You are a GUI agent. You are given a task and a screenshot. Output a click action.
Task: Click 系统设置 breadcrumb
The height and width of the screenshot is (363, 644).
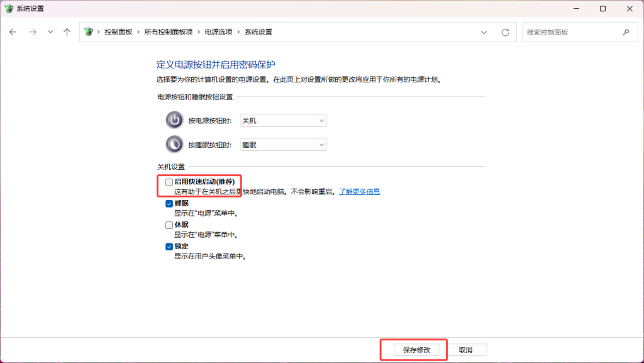258,32
